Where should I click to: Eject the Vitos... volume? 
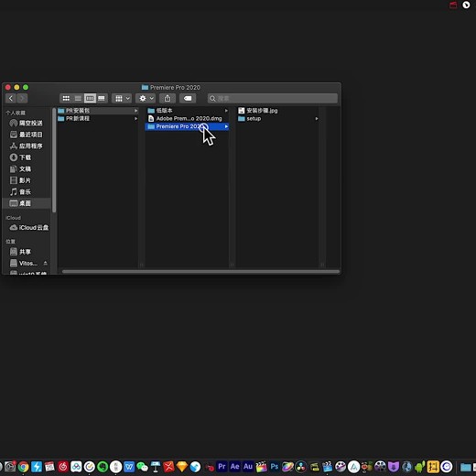[x=45, y=263]
